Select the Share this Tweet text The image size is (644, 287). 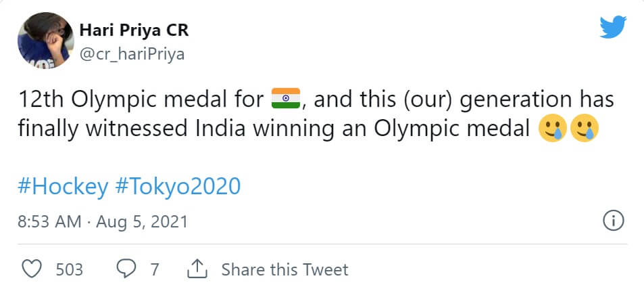[284, 269]
